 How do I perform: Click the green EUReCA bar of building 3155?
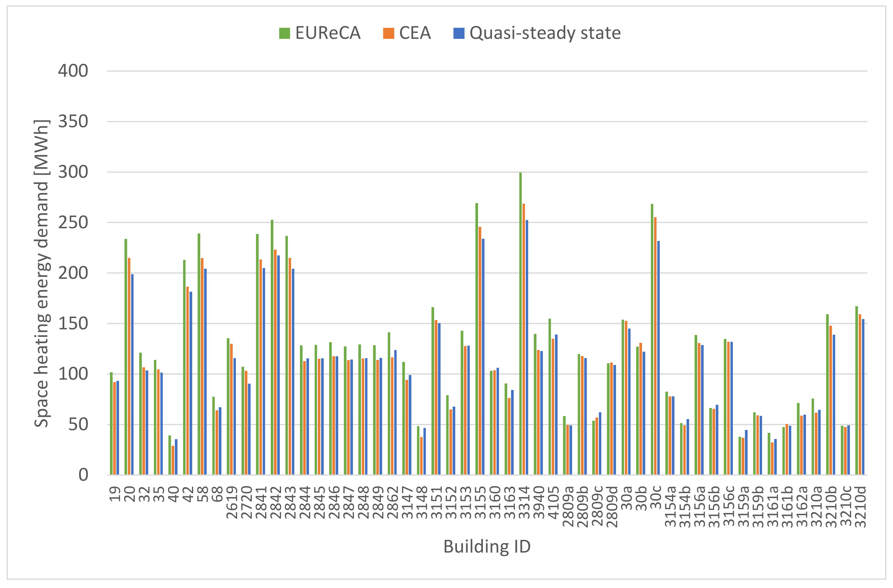click(477, 338)
